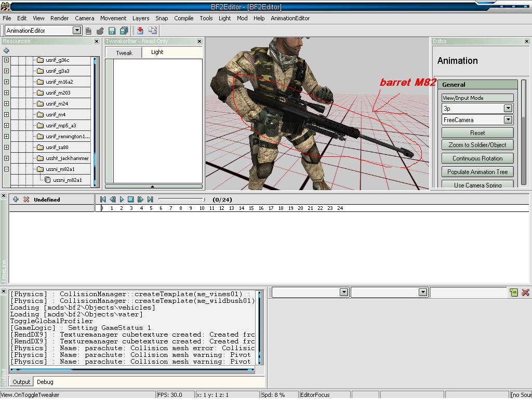This screenshot has height=399, width=532.
Task: Click Use Camera Spring button
Action: click(x=477, y=184)
